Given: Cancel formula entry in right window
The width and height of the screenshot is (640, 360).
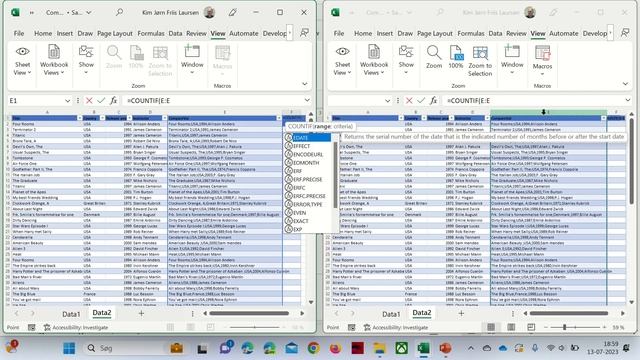Looking at the screenshot, I should 409,100.
